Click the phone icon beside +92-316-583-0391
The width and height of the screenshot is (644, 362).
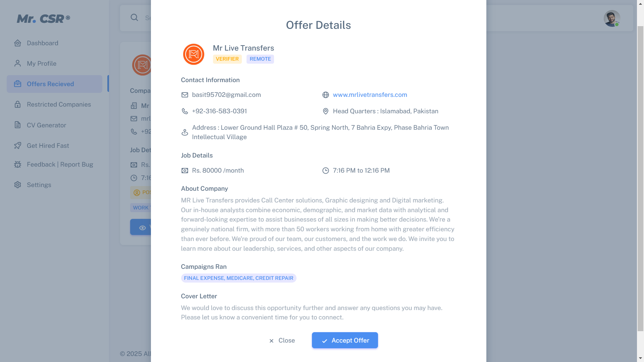185,111
